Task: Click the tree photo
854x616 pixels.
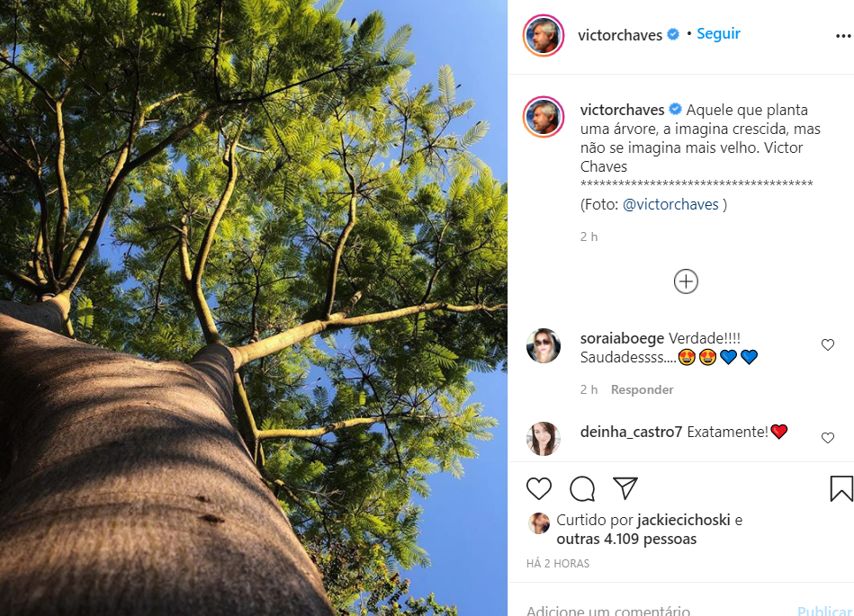Action: 254,308
